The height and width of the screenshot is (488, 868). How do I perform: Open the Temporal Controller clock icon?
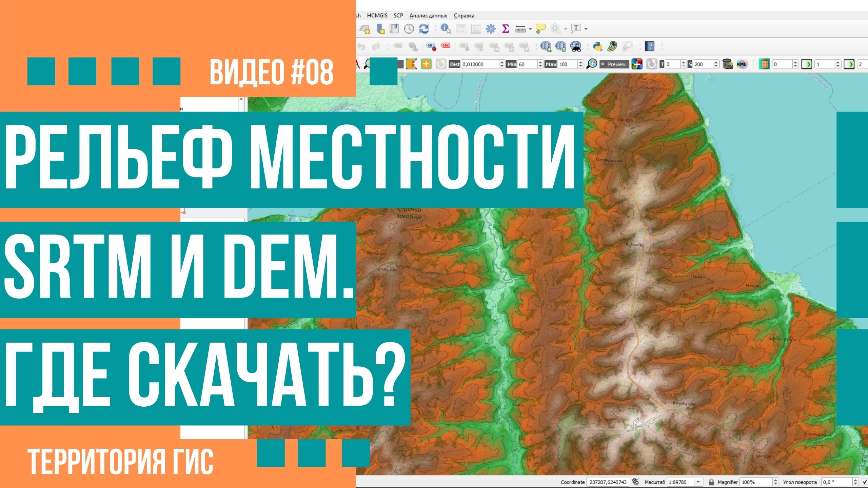[x=408, y=29]
